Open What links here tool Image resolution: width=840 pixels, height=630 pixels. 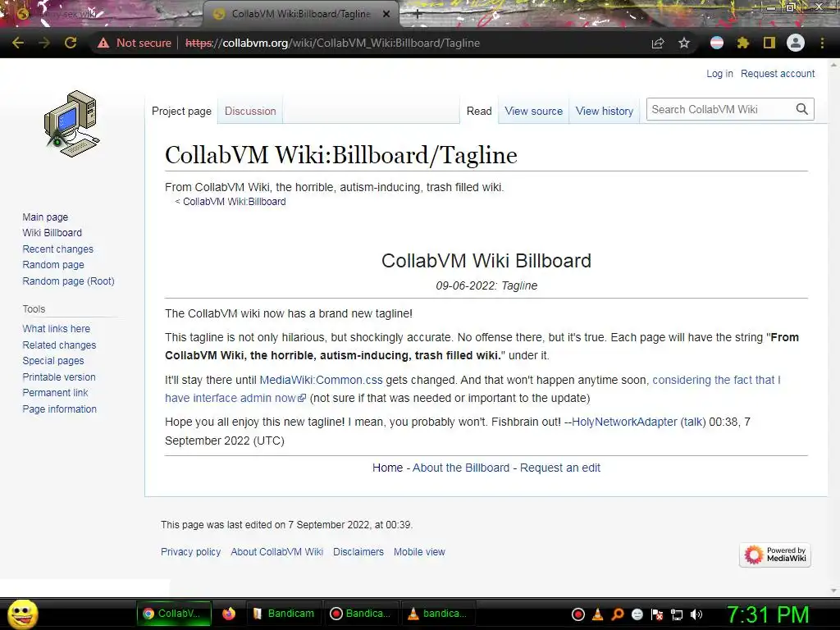coord(57,328)
